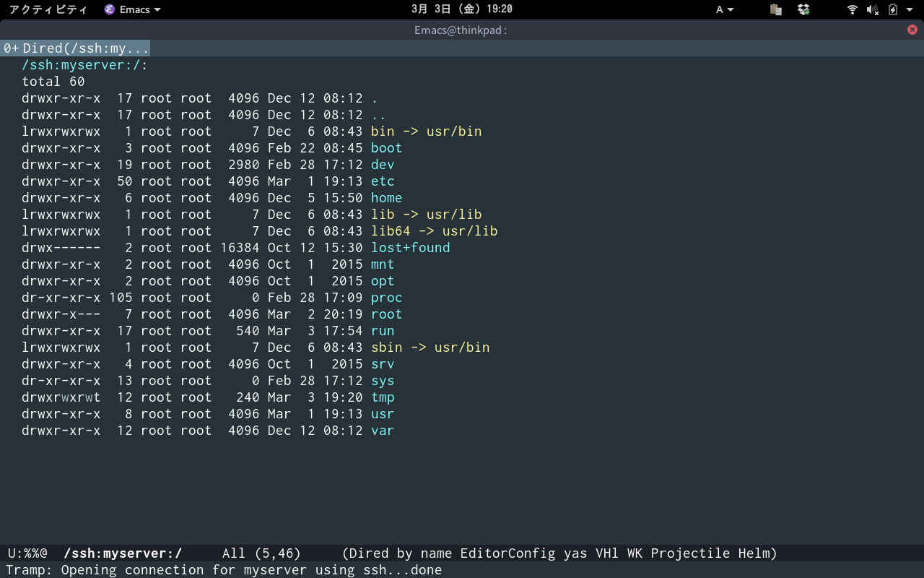This screenshot has width=924, height=578.
Task: Expand the system menu arrow
Action: point(910,9)
